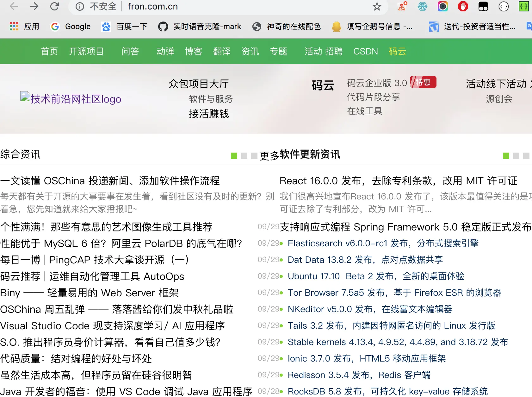
Task: Reload the current page
Action: tap(54, 6)
